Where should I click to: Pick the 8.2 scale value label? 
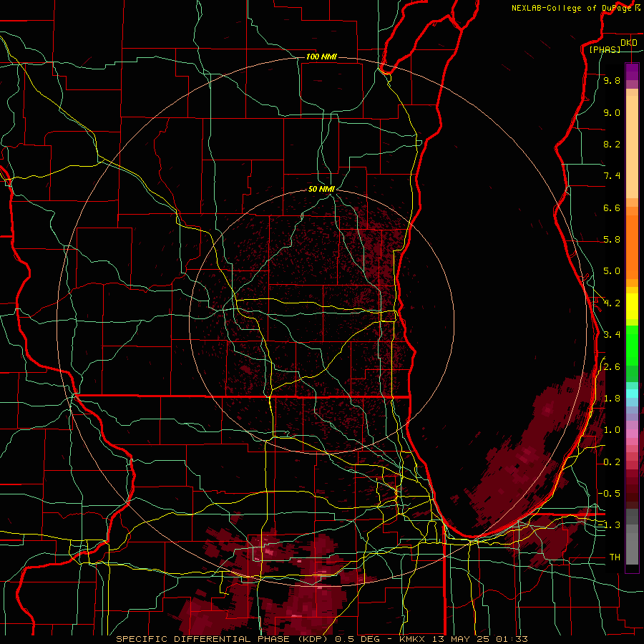pyautogui.click(x=612, y=144)
